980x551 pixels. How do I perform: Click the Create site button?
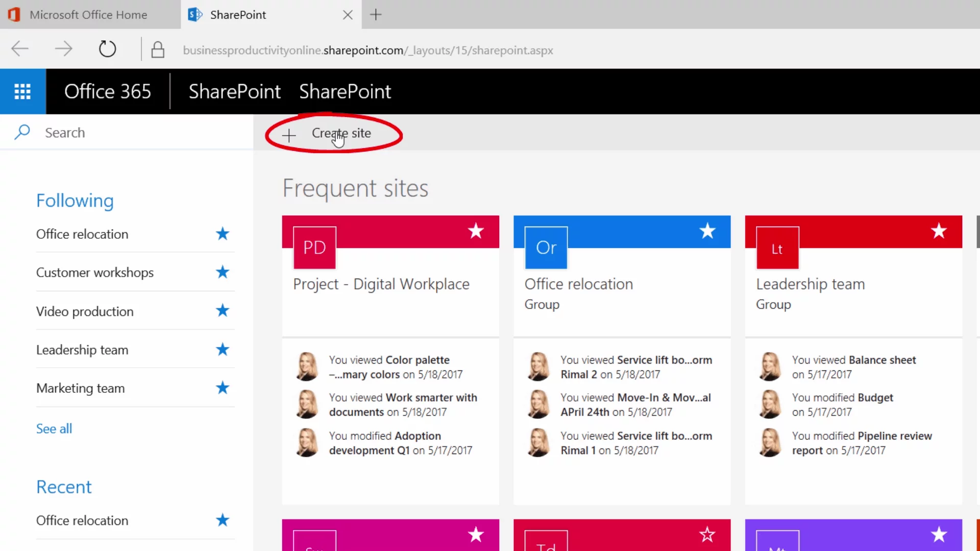pos(327,134)
